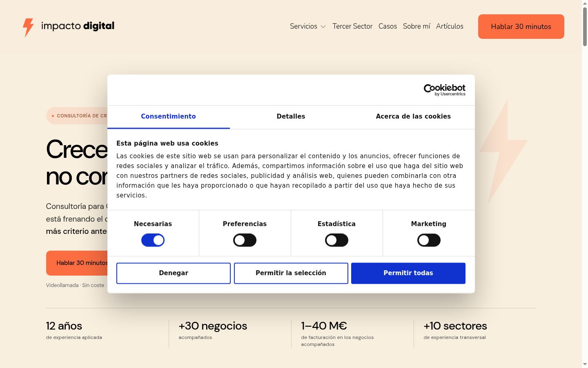
Task: Go to the Casos page link
Action: click(388, 26)
